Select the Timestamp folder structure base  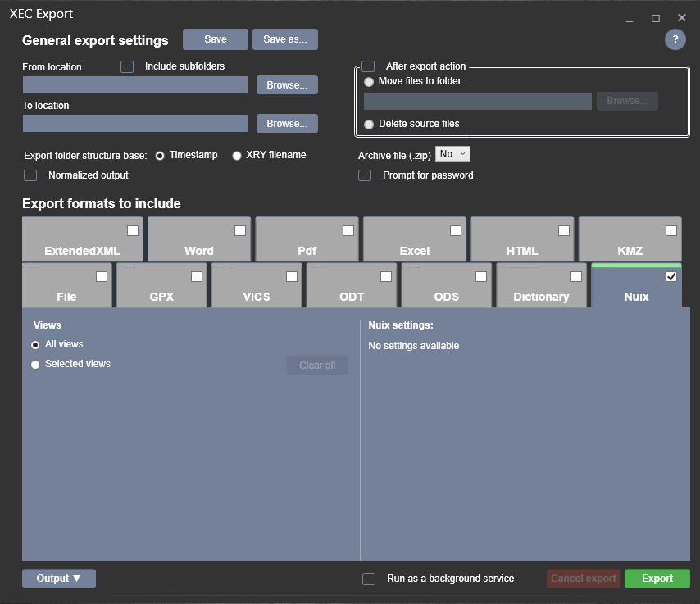[161, 156]
